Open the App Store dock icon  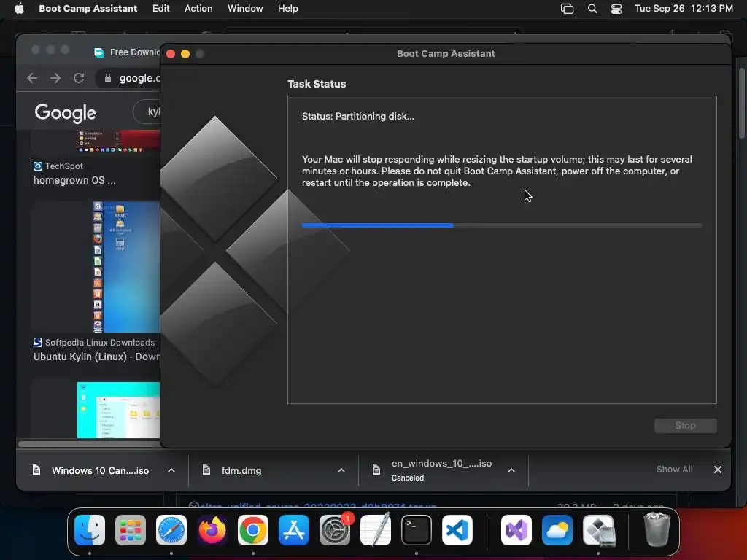[x=294, y=530]
